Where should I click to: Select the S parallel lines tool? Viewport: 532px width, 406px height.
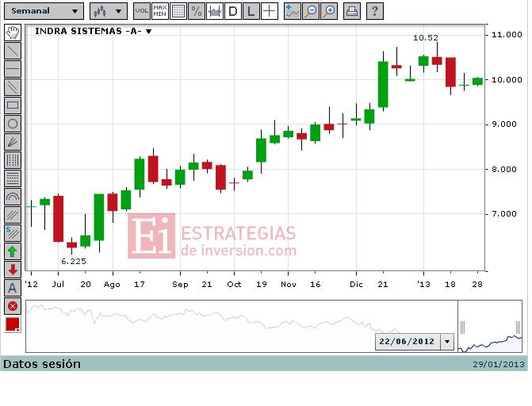[13, 234]
